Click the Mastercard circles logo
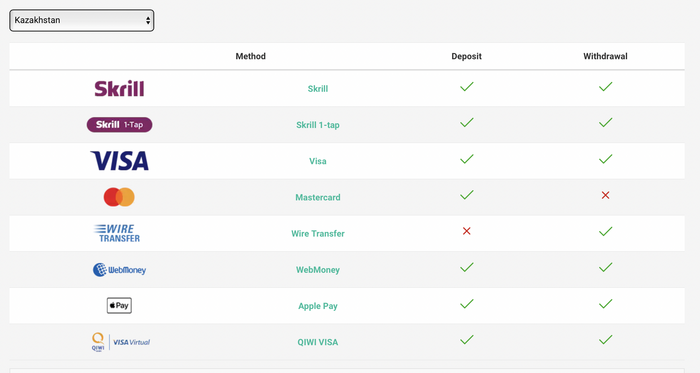This screenshot has height=373, width=700. [119, 197]
